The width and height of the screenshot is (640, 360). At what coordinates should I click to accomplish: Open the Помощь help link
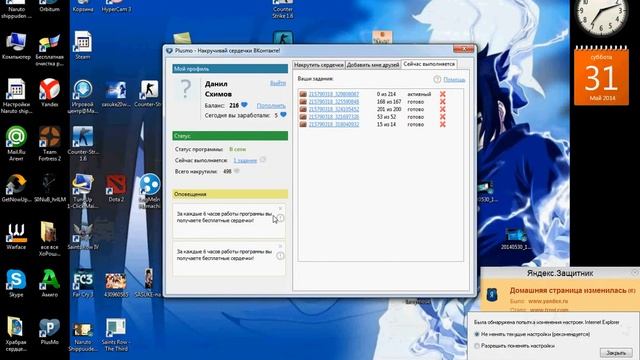click(x=454, y=80)
